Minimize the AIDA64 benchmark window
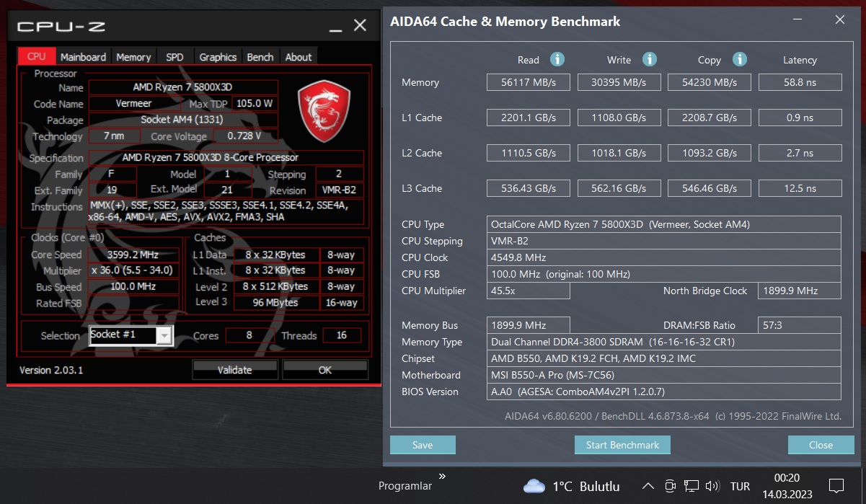The height and width of the screenshot is (504, 866). [797, 21]
